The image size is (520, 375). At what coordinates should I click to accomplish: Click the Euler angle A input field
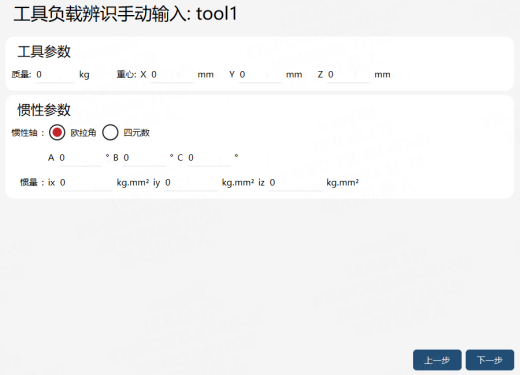(x=80, y=158)
